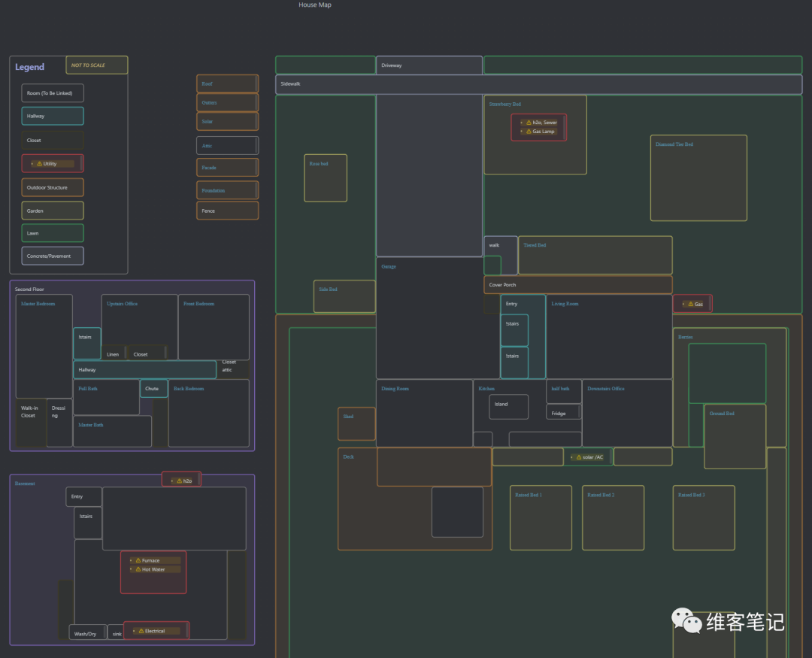Open the Master Bath link

point(91,425)
